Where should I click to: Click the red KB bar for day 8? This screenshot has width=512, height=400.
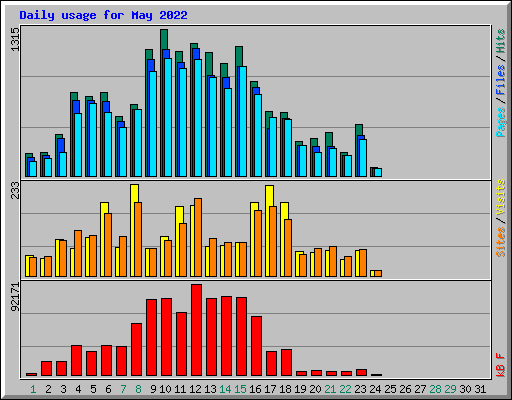click(137, 349)
